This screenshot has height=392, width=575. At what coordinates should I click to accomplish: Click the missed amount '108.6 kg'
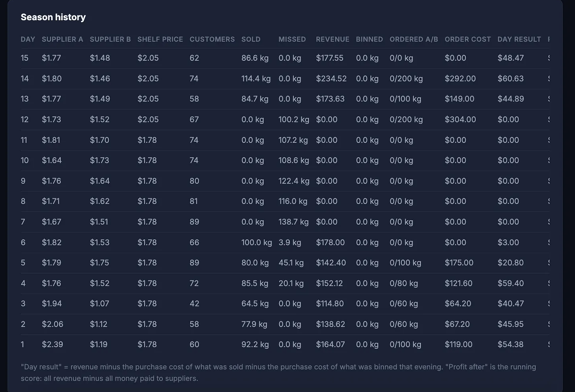pyautogui.click(x=294, y=161)
